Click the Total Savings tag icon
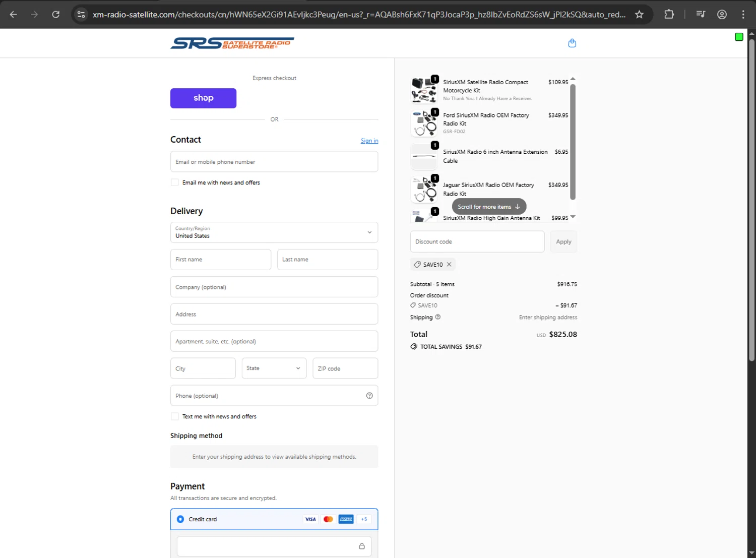The height and width of the screenshot is (558, 756). click(414, 347)
